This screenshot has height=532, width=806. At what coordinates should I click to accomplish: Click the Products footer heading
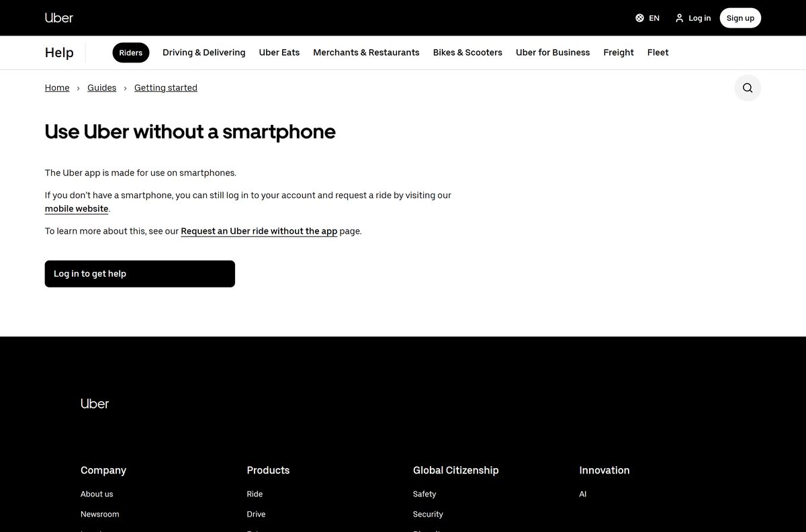click(x=268, y=470)
